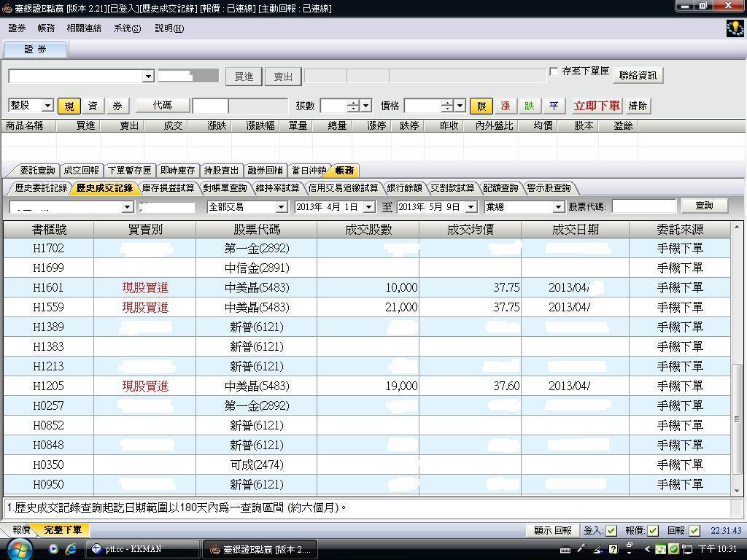Select the 資 margin trade button

(x=93, y=106)
